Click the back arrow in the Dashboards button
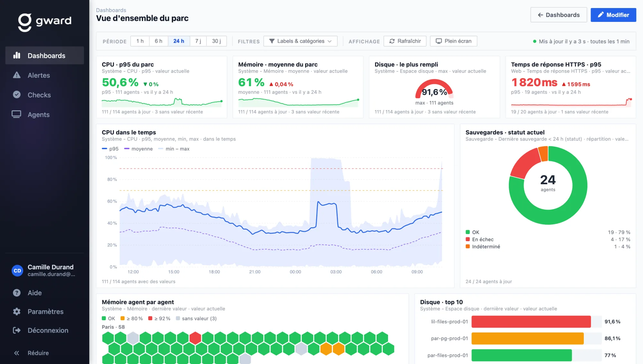Screen dimensions: 643x364 540,15
